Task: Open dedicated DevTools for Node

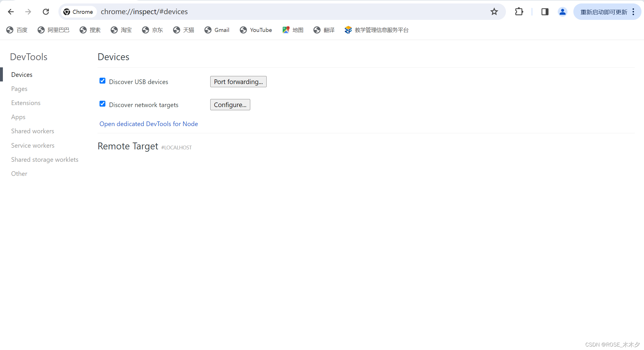Action: click(x=148, y=124)
